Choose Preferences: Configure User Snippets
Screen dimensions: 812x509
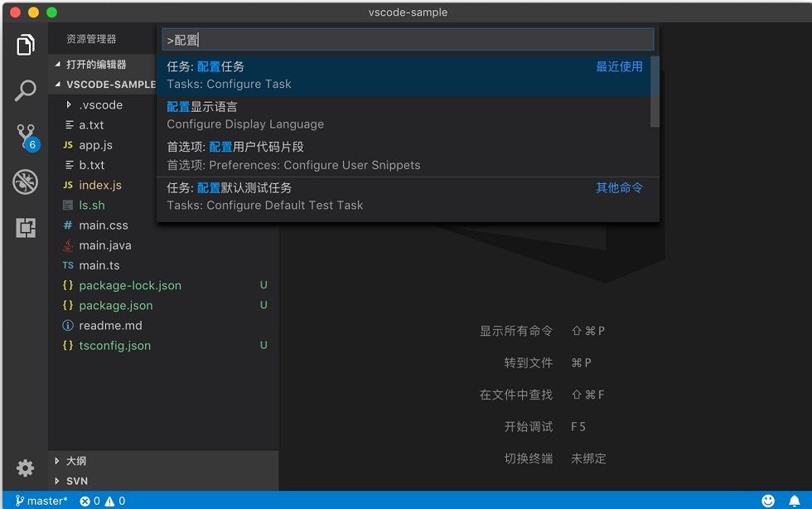[408, 156]
